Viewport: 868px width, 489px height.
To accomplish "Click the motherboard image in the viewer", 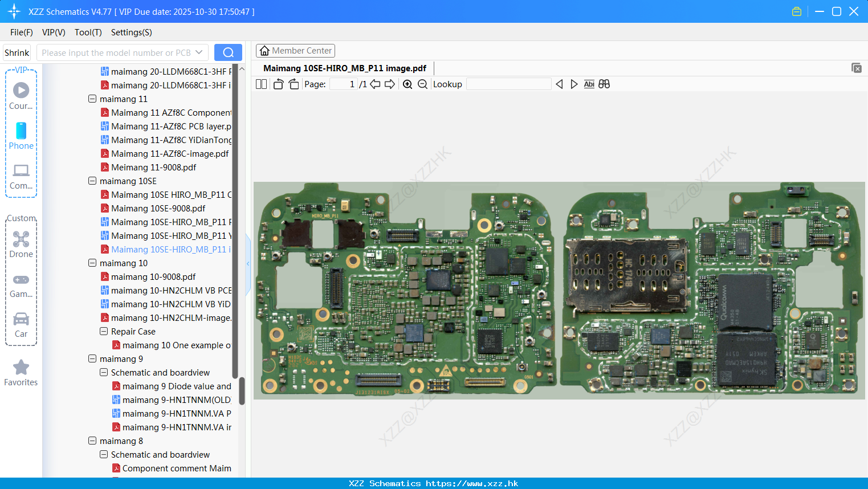I will 559,290.
